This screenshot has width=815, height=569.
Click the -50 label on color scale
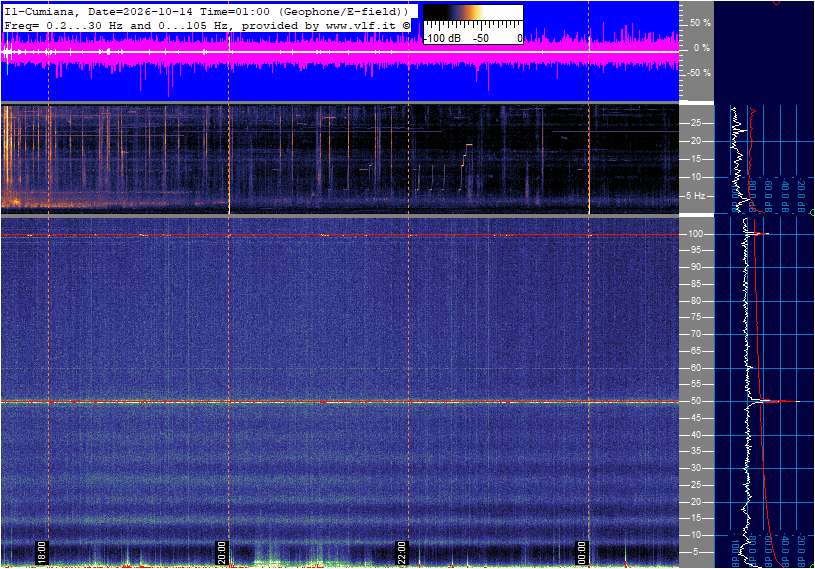[x=480, y=38]
